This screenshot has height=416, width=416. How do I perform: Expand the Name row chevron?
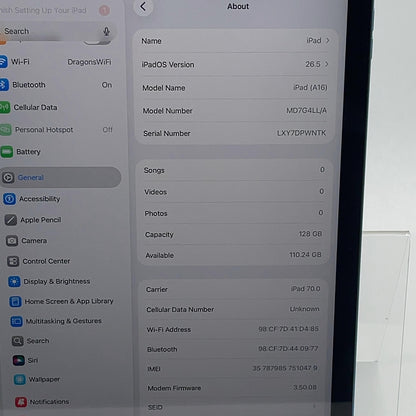point(328,40)
